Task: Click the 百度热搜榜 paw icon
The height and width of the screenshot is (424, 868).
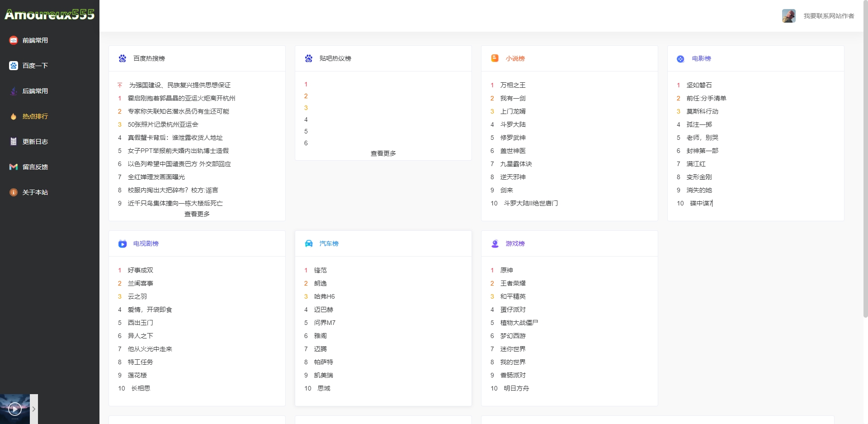Action: 123,58
